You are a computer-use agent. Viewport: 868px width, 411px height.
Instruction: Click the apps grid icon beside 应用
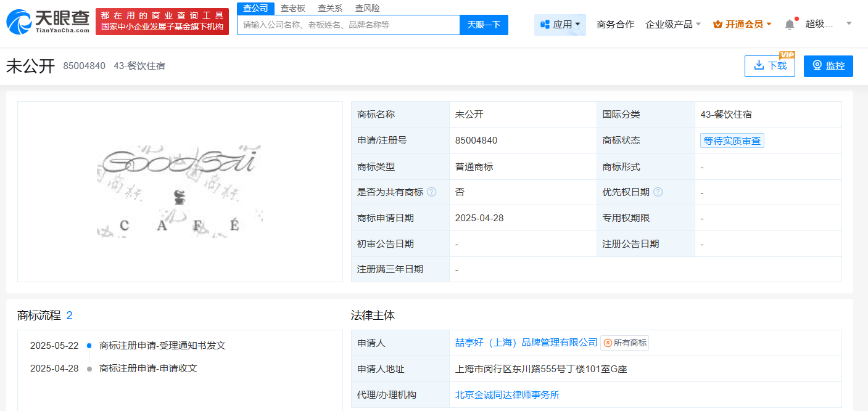tap(545, 25)
